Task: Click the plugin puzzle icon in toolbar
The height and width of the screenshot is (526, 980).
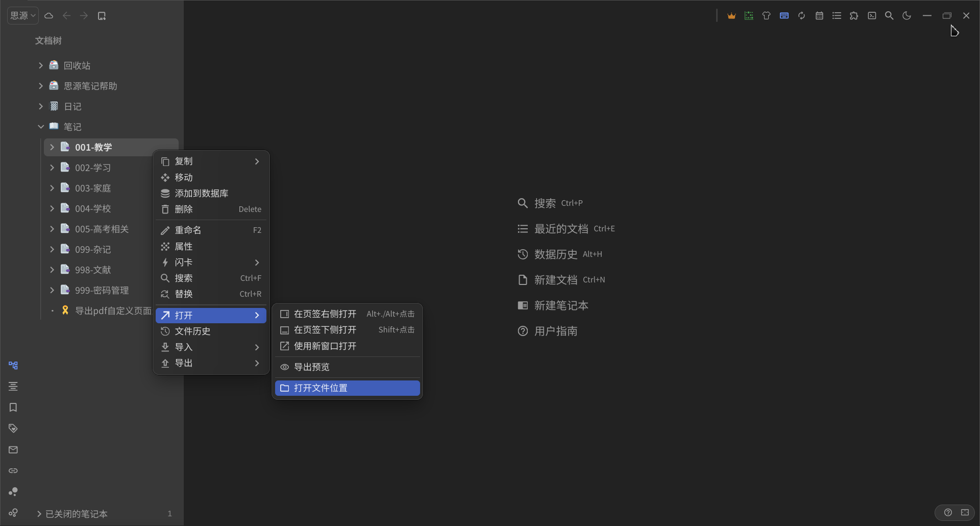Action: pos(854,16)
